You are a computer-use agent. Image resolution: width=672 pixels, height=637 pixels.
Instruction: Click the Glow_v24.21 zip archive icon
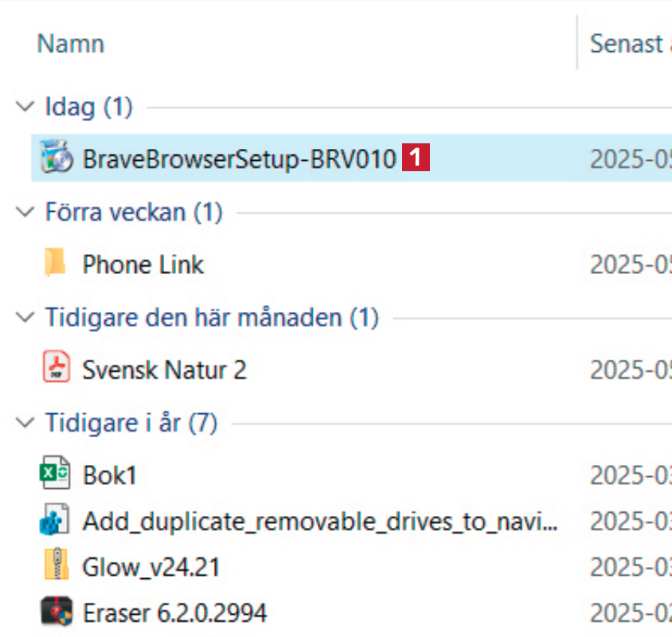pyautogui.click(x=56, y=567)
